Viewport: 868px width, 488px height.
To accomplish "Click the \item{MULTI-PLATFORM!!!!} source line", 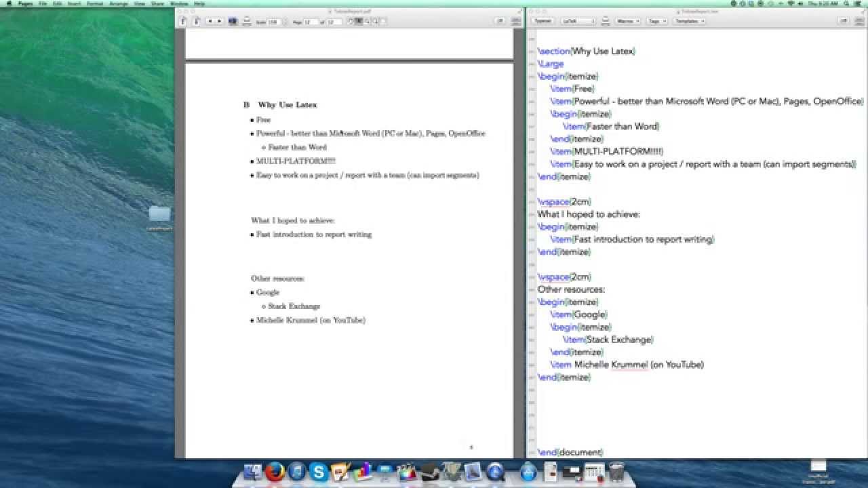I will pos(607,151).
